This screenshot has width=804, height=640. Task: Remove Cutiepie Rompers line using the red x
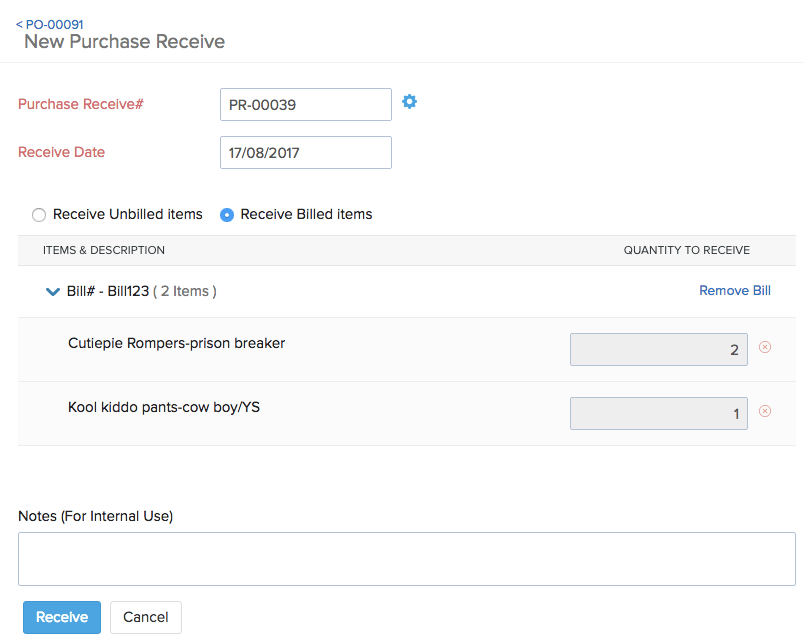764,347
